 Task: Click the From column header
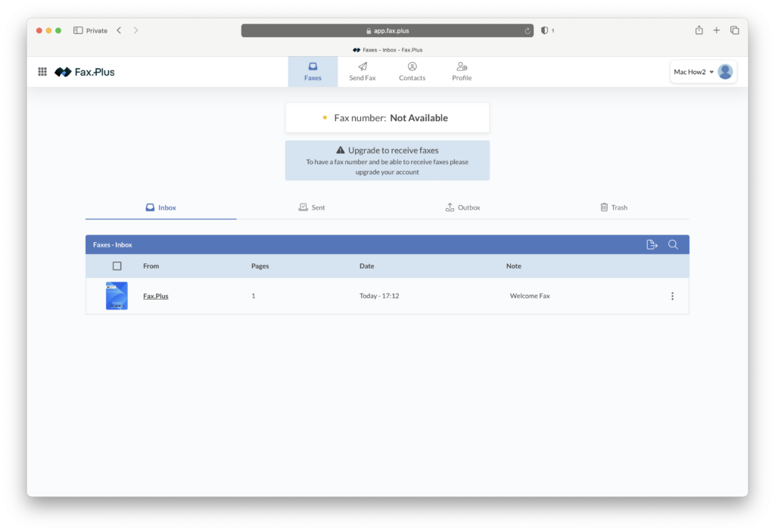[x=151, y=266]
